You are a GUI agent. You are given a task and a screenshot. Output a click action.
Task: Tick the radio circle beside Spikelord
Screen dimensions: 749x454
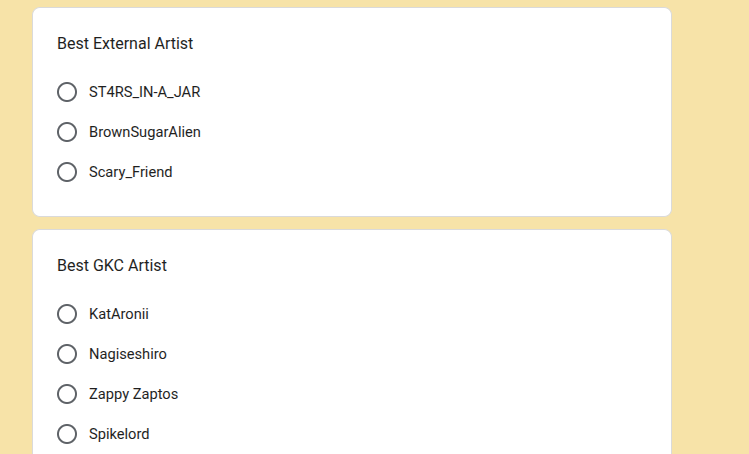[67, 434]
